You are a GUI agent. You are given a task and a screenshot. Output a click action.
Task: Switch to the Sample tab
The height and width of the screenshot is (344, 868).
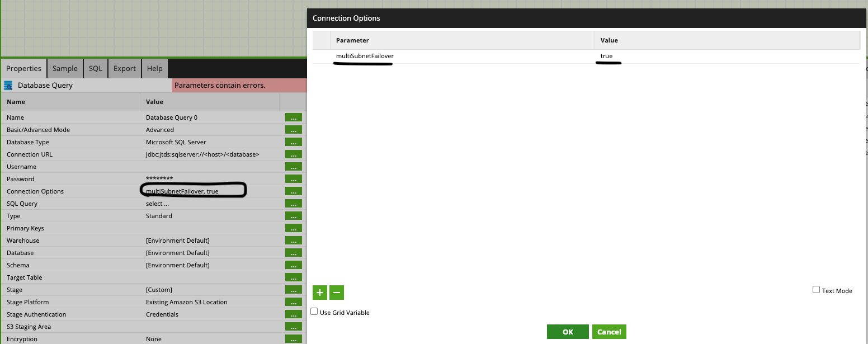64,68
